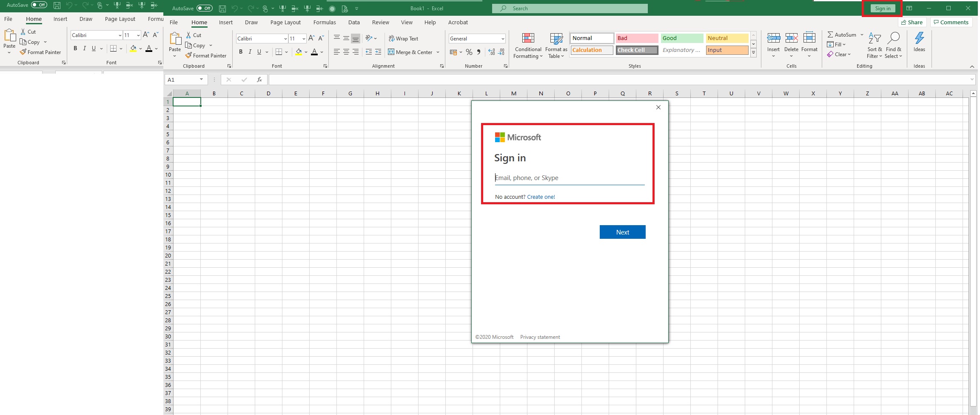Open the Fill dropdown in Editing group
This screenshot has width=980, height=415.
click(836, 44)
